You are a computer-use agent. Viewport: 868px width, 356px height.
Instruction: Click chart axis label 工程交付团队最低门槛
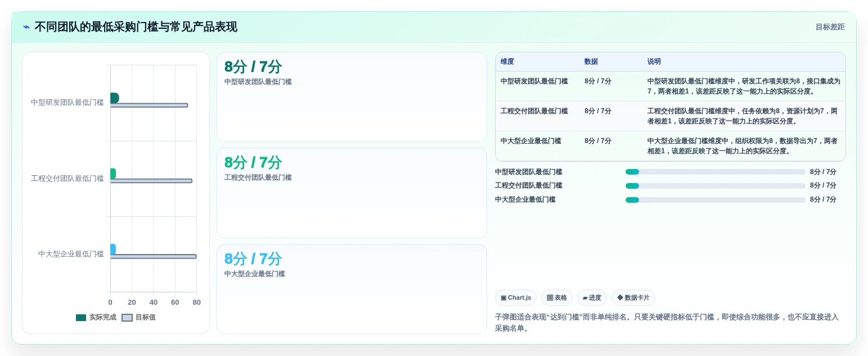point(68,179)
